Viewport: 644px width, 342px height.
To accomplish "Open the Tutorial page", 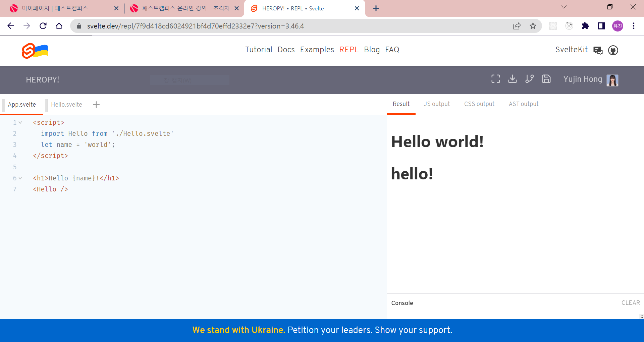I will tap(259, 50).
